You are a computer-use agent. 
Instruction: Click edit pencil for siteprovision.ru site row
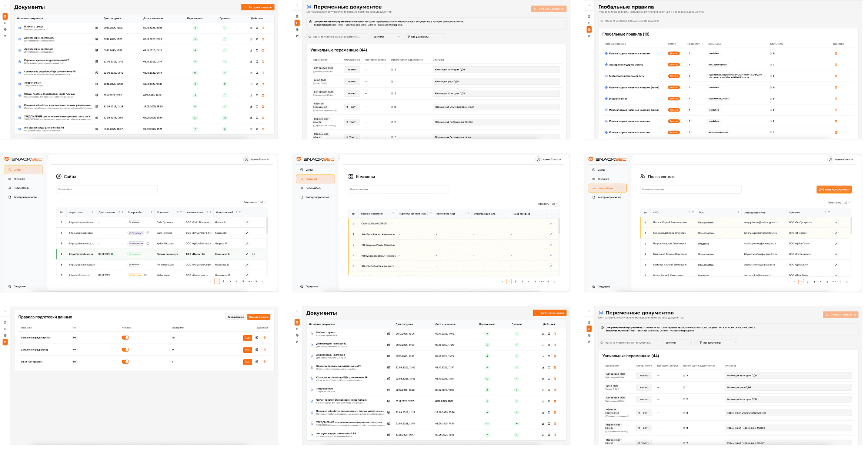click(247, 222)
